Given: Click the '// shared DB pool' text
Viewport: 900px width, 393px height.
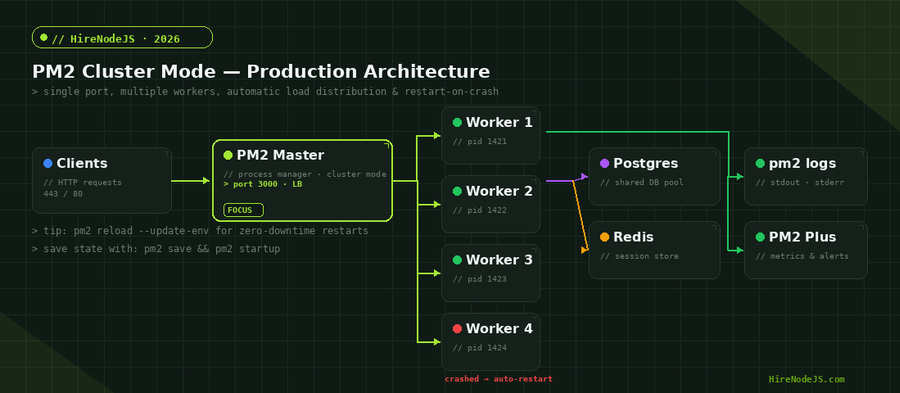Looking at the screenshot, I should click(x=642, y=182).
